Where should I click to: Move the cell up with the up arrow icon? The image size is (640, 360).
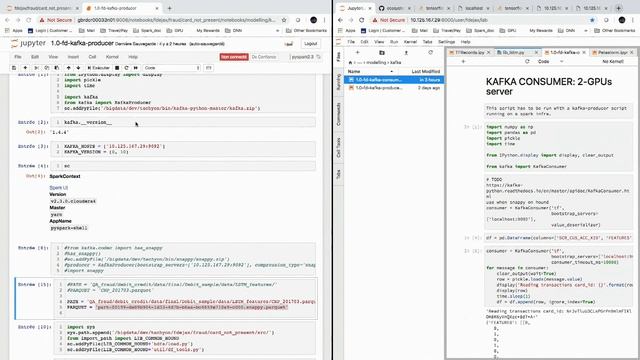69,68
